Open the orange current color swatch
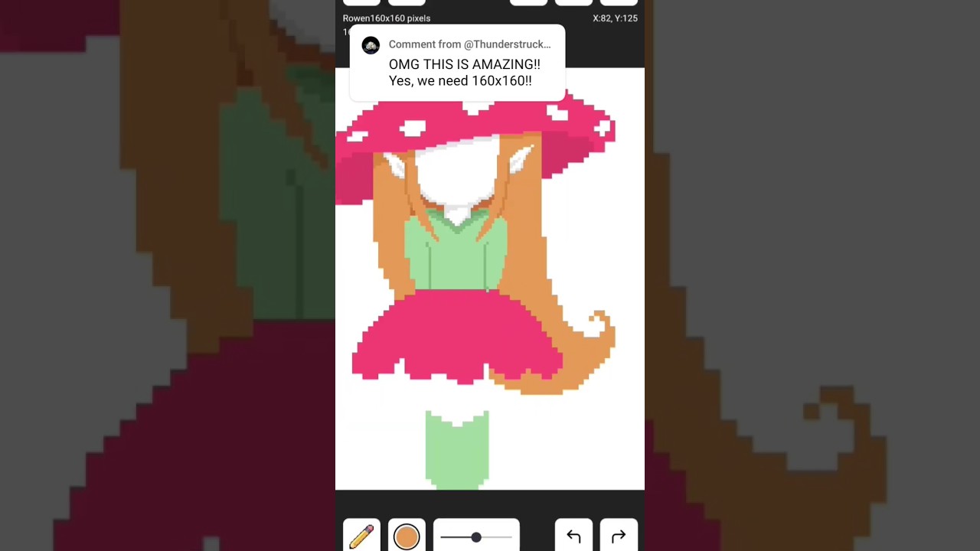Screen dimensions: 980x551 pyautogui.click(x=407, y=536)
